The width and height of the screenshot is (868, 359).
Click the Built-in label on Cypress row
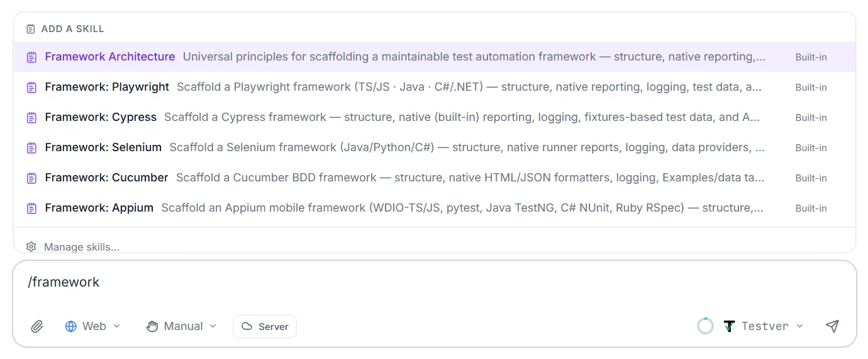(x=811, y=118)
